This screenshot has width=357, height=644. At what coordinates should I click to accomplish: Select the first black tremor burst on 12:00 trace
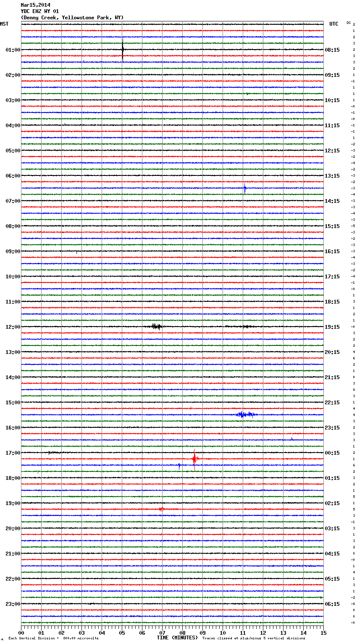pyautogui.click(x=156, y=326)
